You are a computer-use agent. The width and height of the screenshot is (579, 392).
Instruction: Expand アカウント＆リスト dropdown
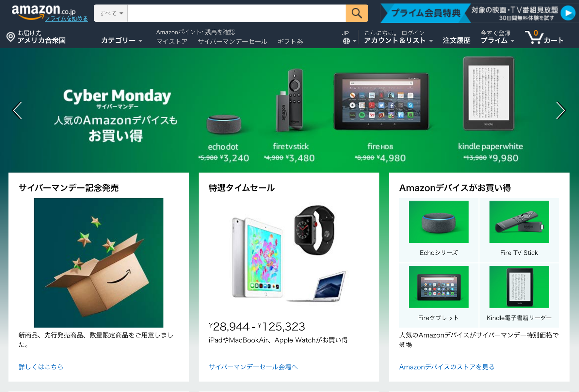[398, 41]
